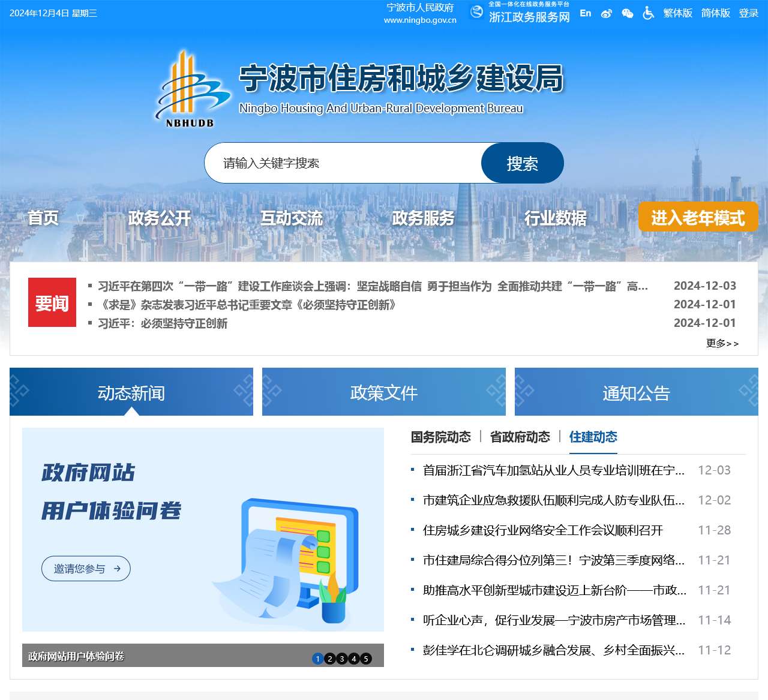Switch to 住建动态 sub-tab
Viewport: 768px width, 700px height.
pos(593,437)
